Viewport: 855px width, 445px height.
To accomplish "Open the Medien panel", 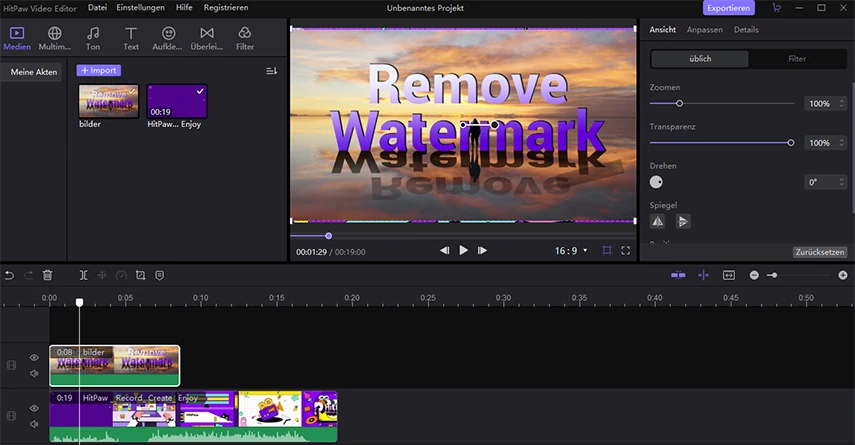I will pyautogui.click(x=17, y=39).
